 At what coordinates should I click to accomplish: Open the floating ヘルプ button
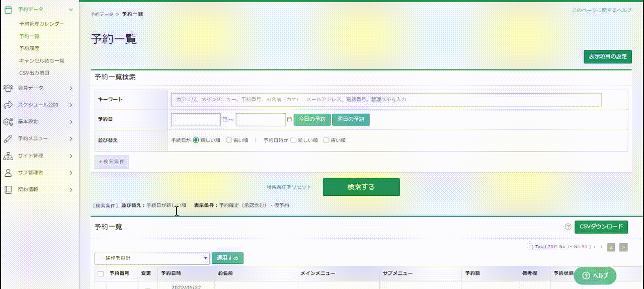595,275
